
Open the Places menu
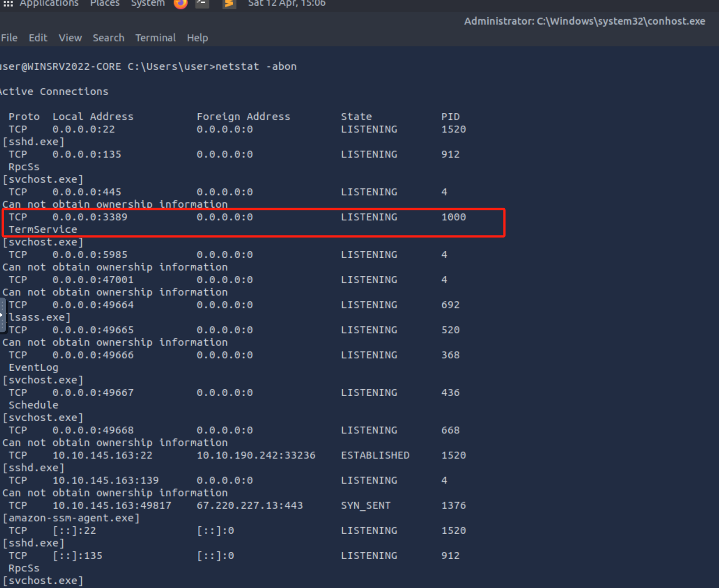click(x=105, y=3)
